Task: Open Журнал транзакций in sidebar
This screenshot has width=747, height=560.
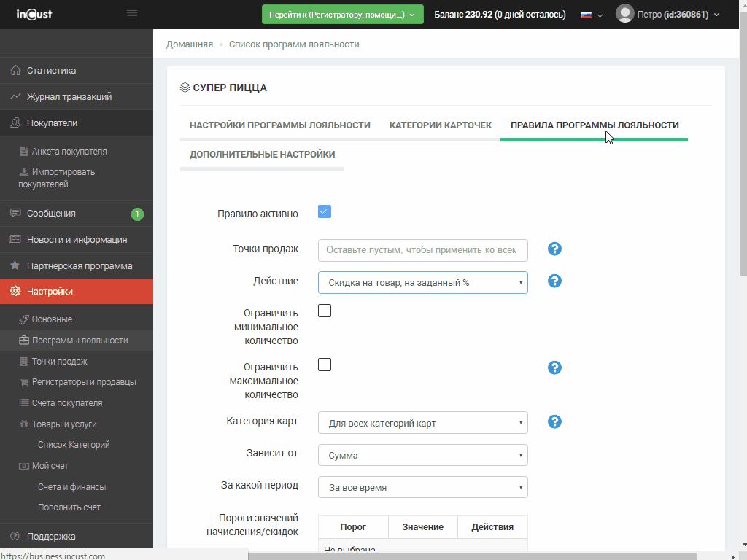Action: [x=69, y=97]
